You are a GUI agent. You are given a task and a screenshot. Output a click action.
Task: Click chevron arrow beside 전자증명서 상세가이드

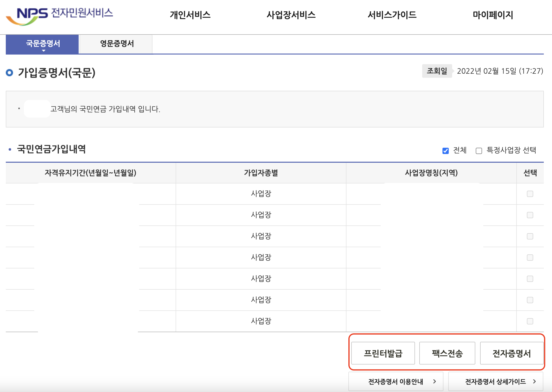(x=534, y=382)
